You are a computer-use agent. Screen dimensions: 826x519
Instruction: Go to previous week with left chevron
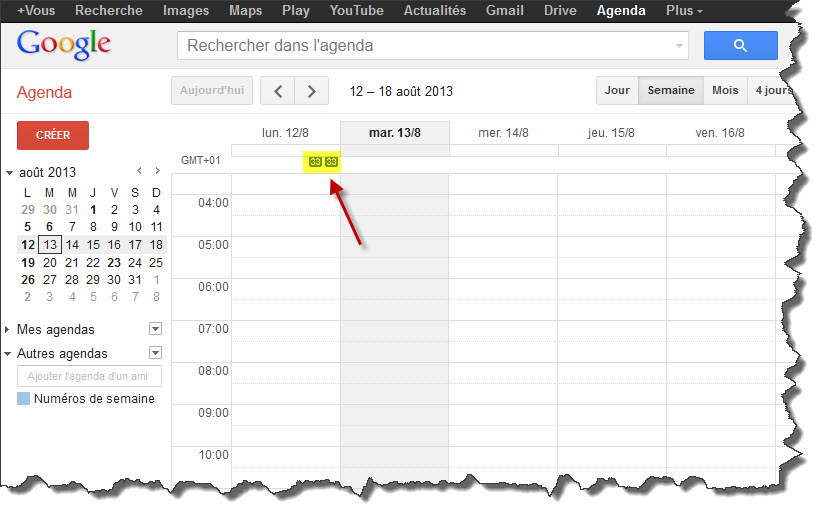[278, 91]
